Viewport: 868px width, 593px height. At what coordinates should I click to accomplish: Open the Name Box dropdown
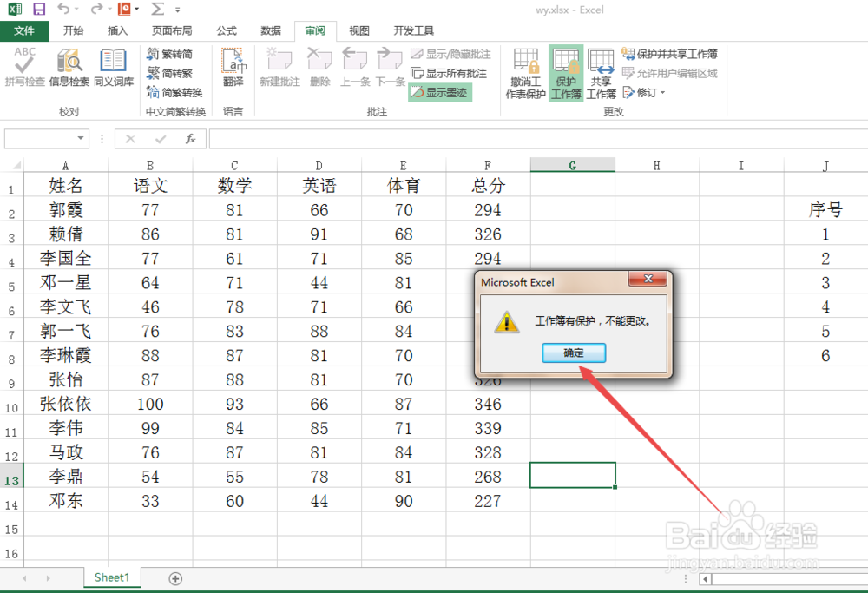pos(82,139)
